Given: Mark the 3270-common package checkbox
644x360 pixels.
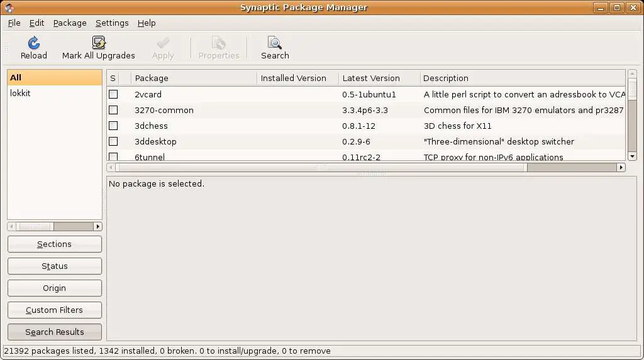Looking at the screenshot, I should pos(113,110).
